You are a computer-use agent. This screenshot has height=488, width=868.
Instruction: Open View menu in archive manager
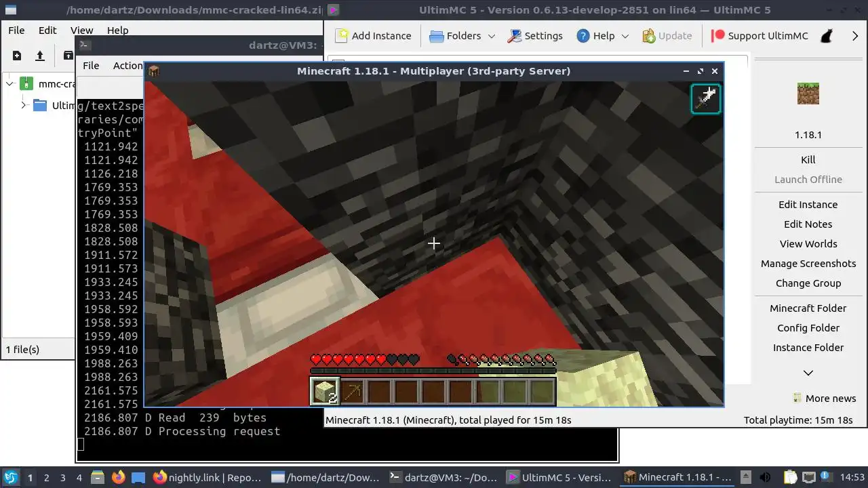tap(81, 30)
